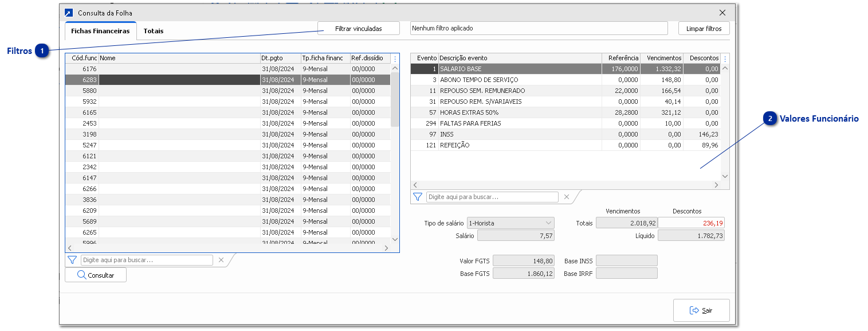Open events grid column options menu
This screenshot has height=331, width=868.
725,59
